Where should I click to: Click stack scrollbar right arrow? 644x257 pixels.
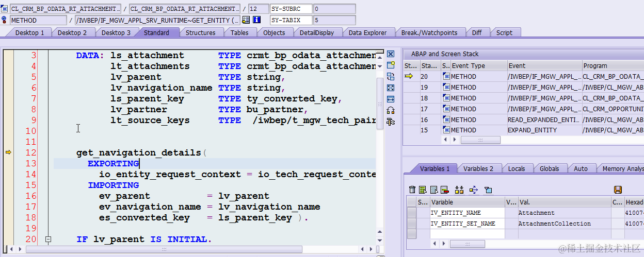(456, 140)
